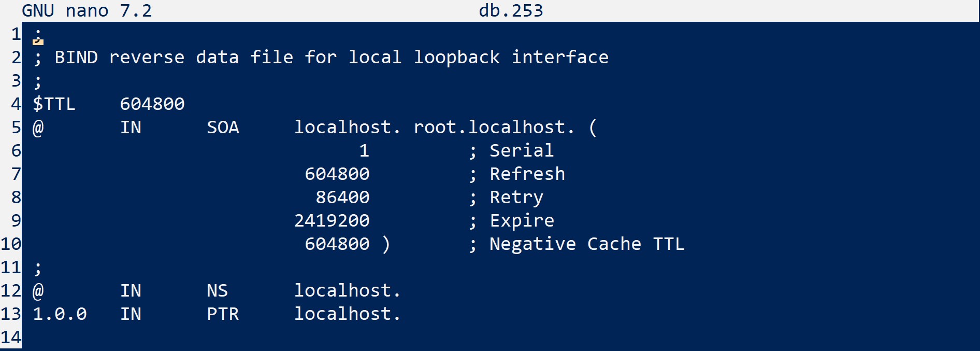Click the PTR record type
The image size is (980, 351).
click(223, 314)
